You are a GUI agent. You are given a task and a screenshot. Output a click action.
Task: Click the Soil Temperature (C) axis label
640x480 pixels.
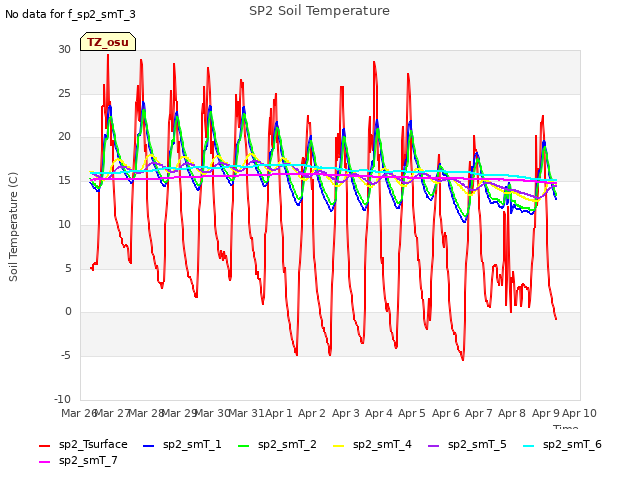[13, 227]
